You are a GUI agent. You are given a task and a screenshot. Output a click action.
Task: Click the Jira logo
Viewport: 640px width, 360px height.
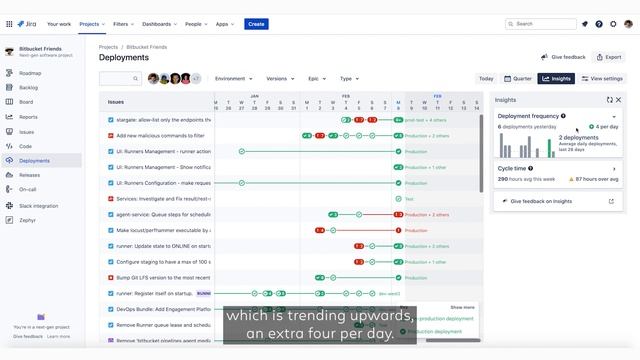tap(27, 24)
